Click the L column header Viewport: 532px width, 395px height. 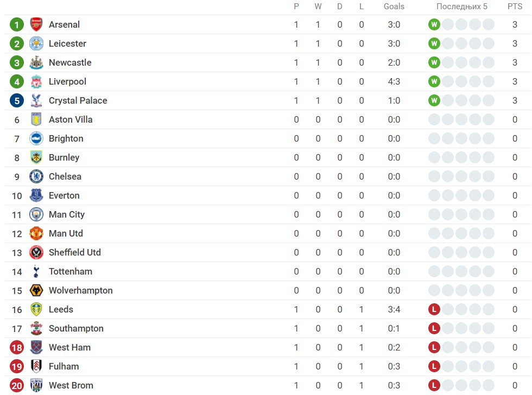[362, 7]
